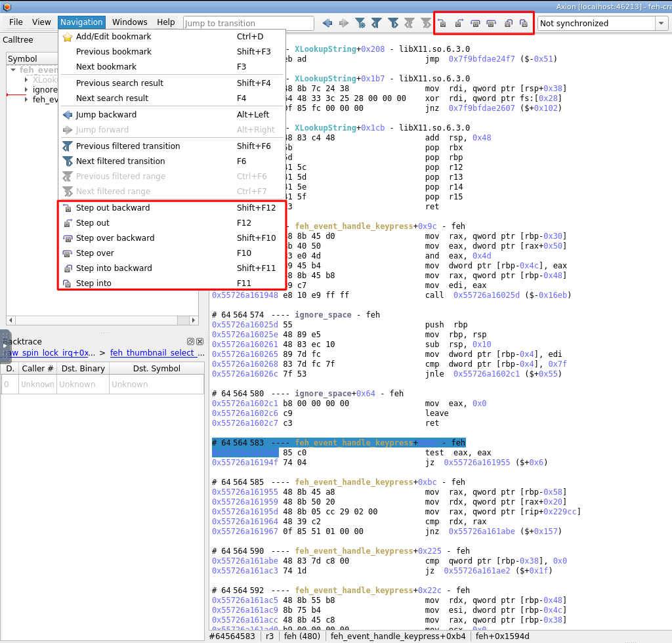The image size is (672, 643).
Task: Click the Step out toolbar icon
Action: tap(459, 22)
